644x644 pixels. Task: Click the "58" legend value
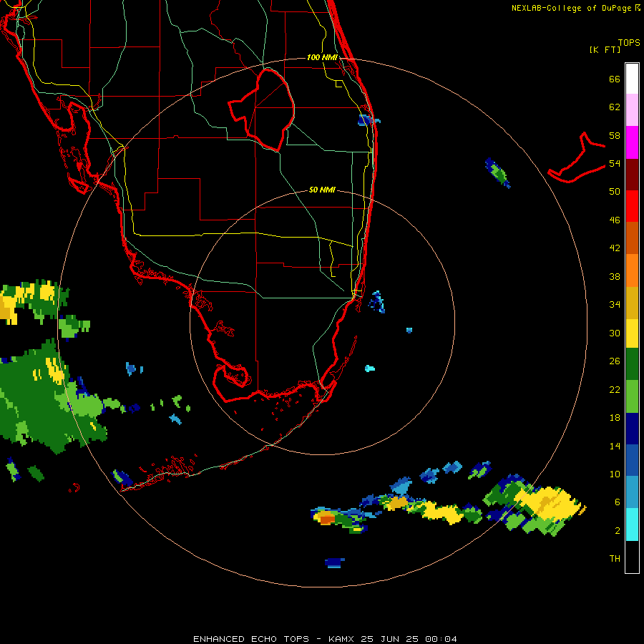pos(615,135)
